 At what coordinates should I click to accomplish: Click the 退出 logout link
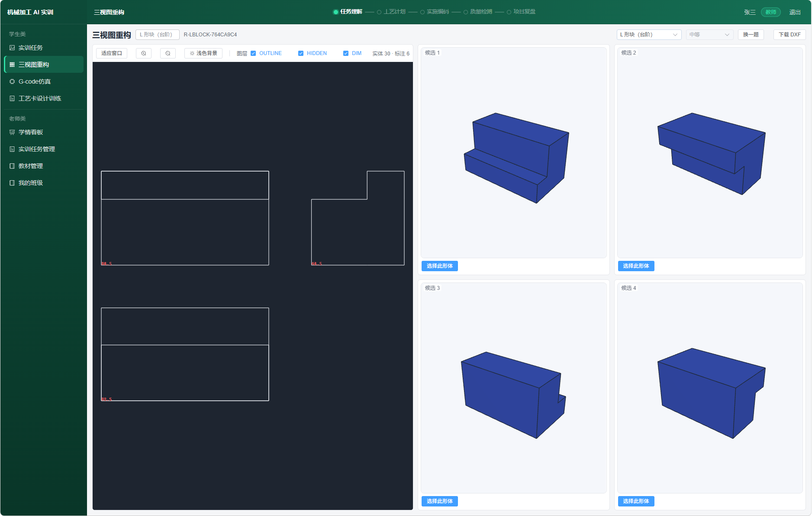tap(795, 12)
